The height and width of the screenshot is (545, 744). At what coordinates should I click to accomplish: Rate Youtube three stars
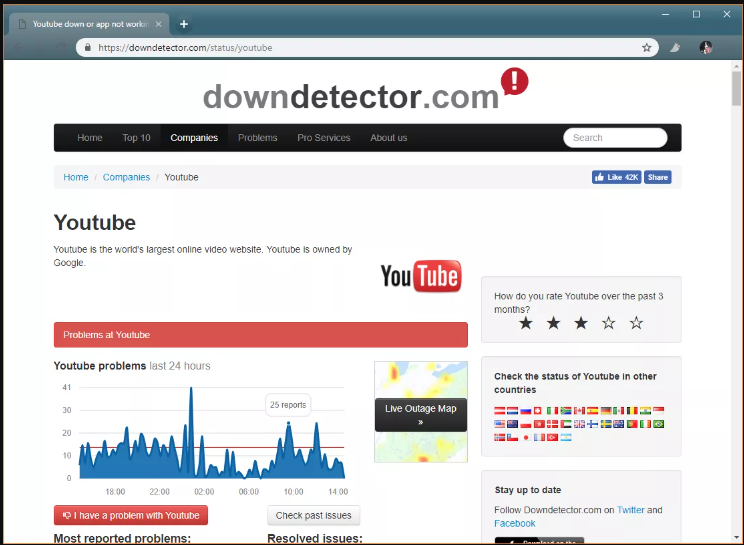point(581,323)
